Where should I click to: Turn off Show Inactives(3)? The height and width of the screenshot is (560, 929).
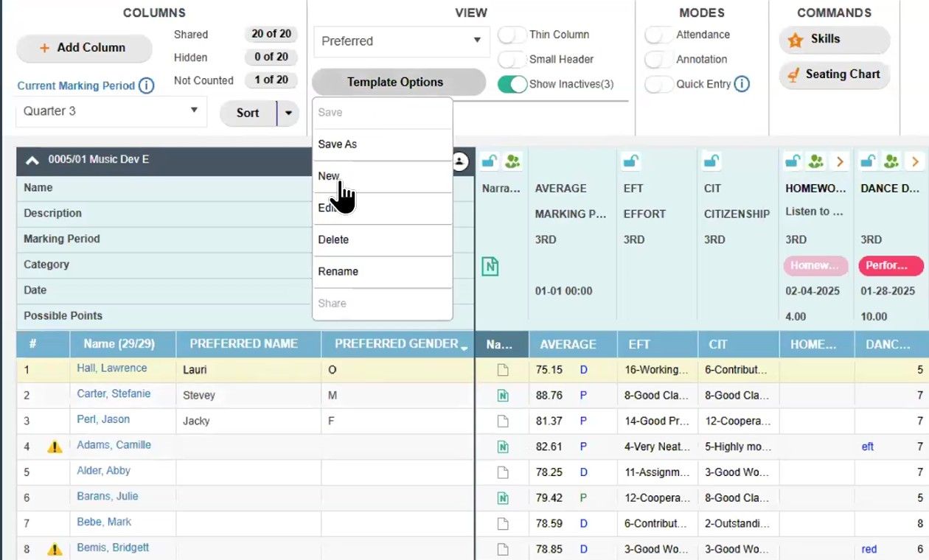tap(513, 84)
